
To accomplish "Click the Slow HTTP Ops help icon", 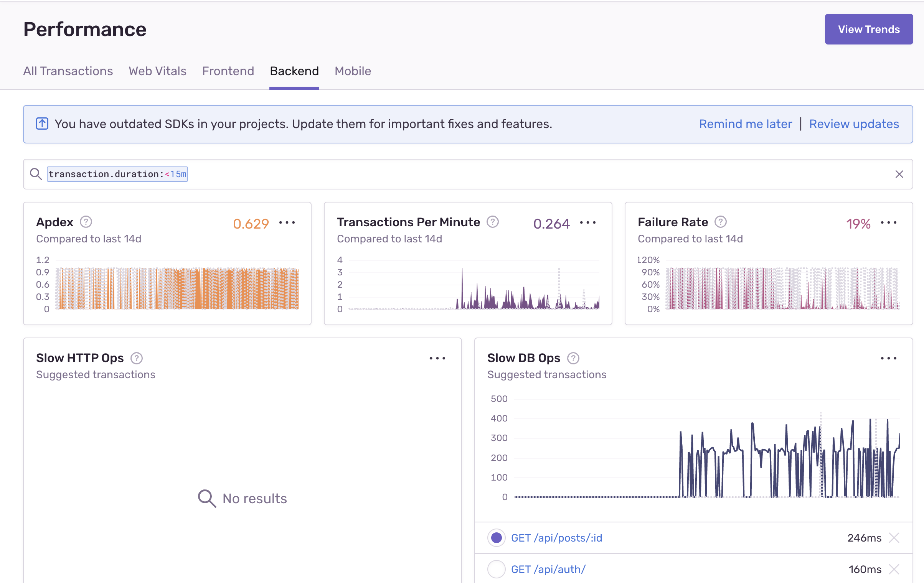I will click(137, 358).
